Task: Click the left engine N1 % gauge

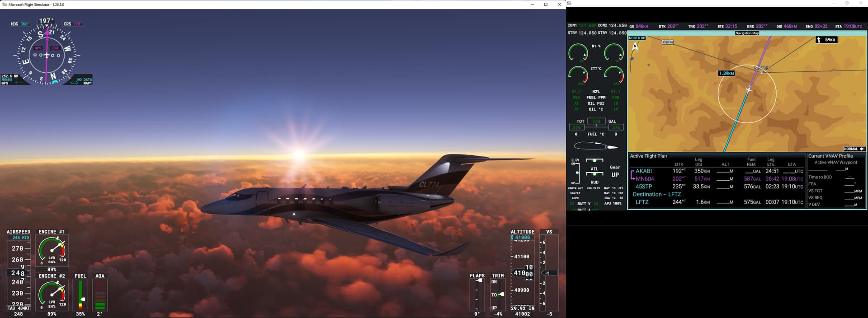Action: [578, 52]
